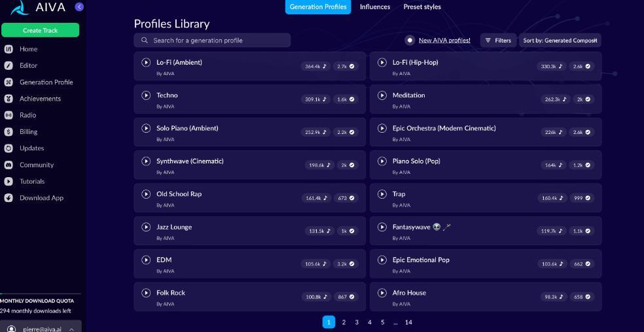
Task: Click the Generation Profile sidebar icon
Action: click(x=9, y=82)
